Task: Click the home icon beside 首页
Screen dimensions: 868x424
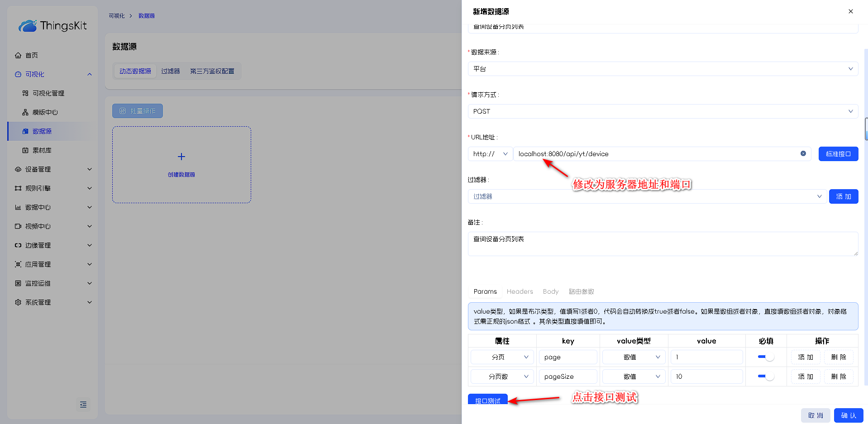Action: 18,55
